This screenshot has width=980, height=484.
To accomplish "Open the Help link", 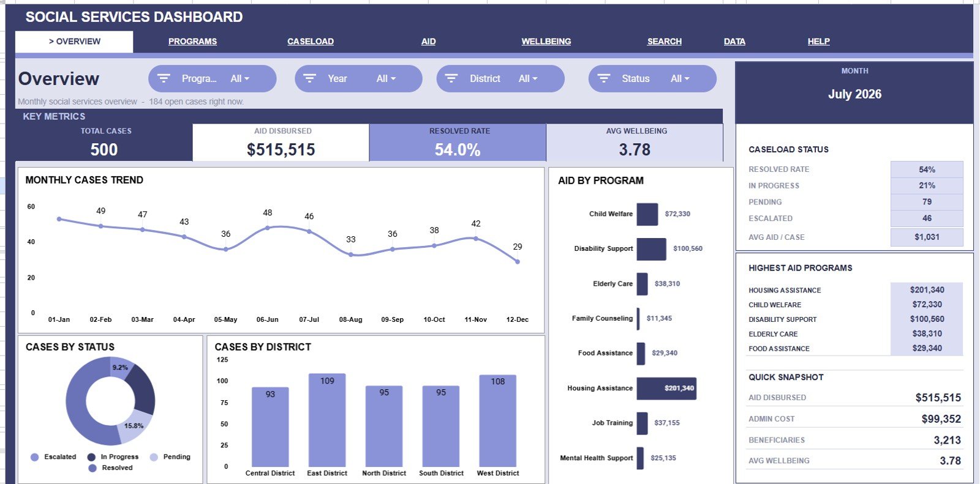I will point(819,42).
